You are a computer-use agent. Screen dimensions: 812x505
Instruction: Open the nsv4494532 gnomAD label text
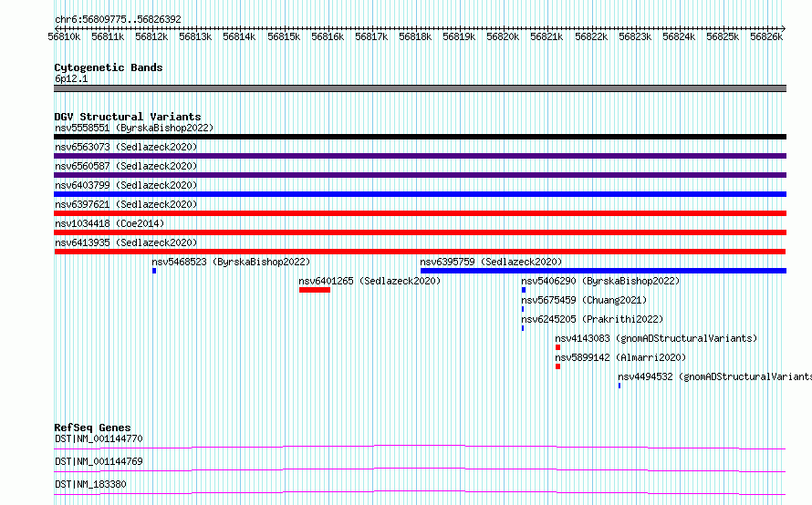[x=714, y=376]
